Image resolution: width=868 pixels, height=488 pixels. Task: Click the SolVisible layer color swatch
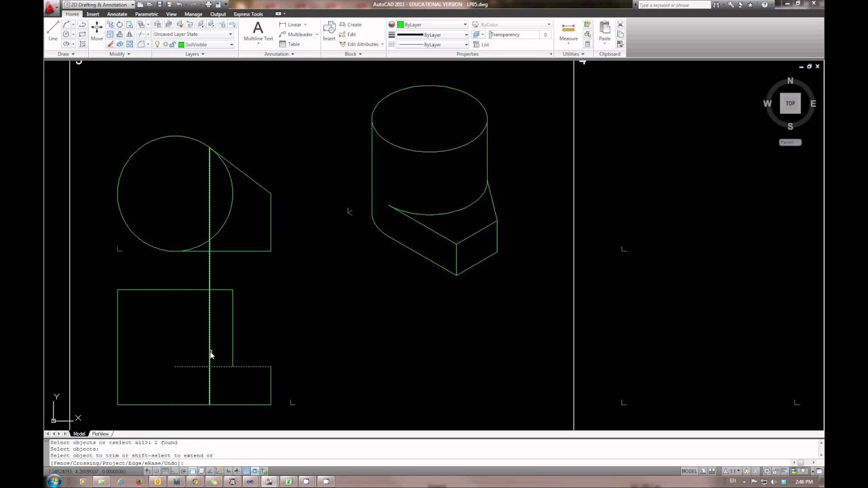pyautogui.click(x=181, y=45)
